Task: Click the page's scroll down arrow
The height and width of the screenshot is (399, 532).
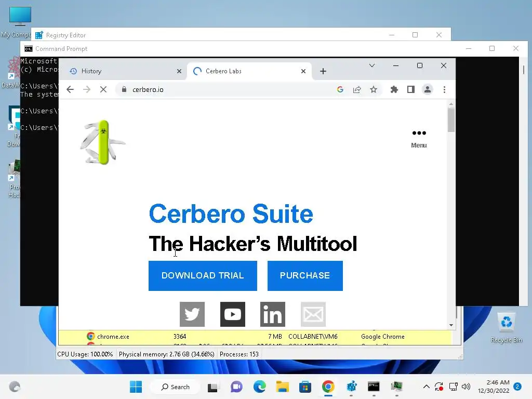Action: (451, 325)
